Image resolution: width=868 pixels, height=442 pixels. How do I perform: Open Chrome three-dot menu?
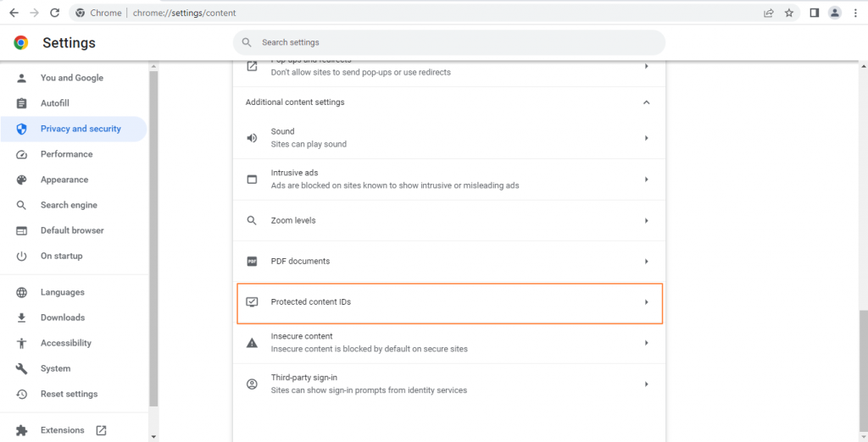(855, 13)
